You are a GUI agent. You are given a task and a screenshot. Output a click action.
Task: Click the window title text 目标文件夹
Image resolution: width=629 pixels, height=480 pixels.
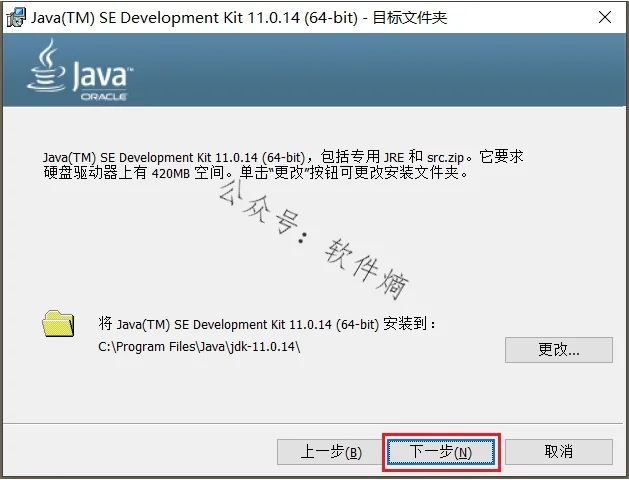click(411, 17)
